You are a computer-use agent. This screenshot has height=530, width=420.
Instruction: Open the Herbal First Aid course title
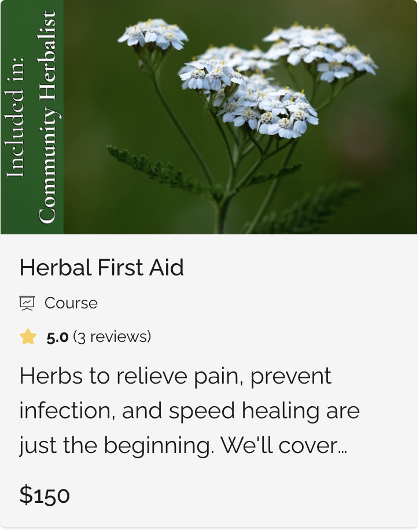pos(102,267)
